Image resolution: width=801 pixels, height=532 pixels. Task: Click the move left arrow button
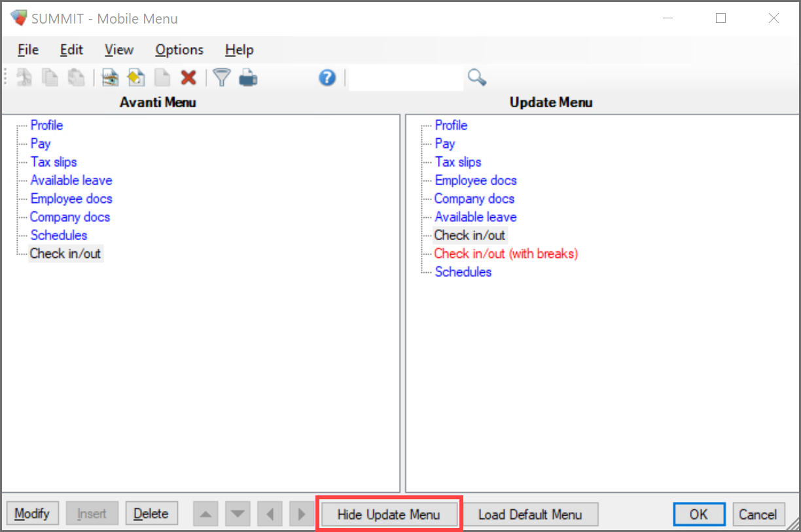pyautogui.click(x=270, y=514)
